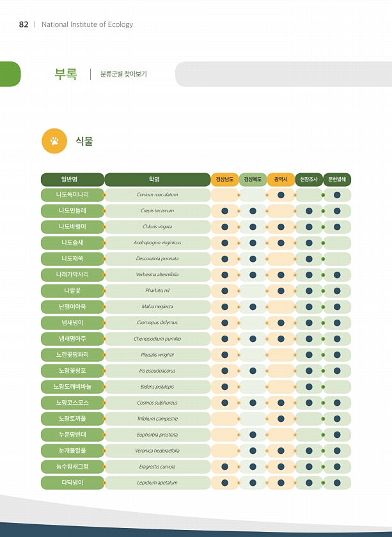Click the 문헌발췌 dot for 노랑토끼풀

tap(337, 419)
